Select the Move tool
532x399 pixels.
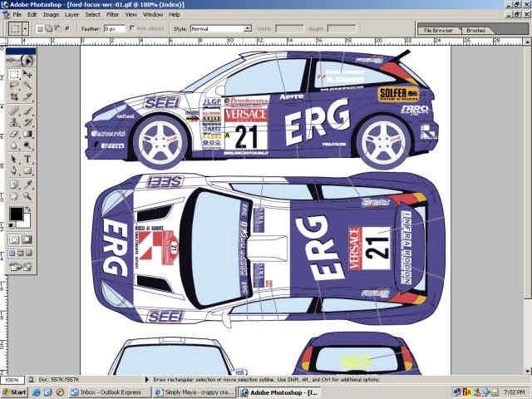(x=27, y=74)
